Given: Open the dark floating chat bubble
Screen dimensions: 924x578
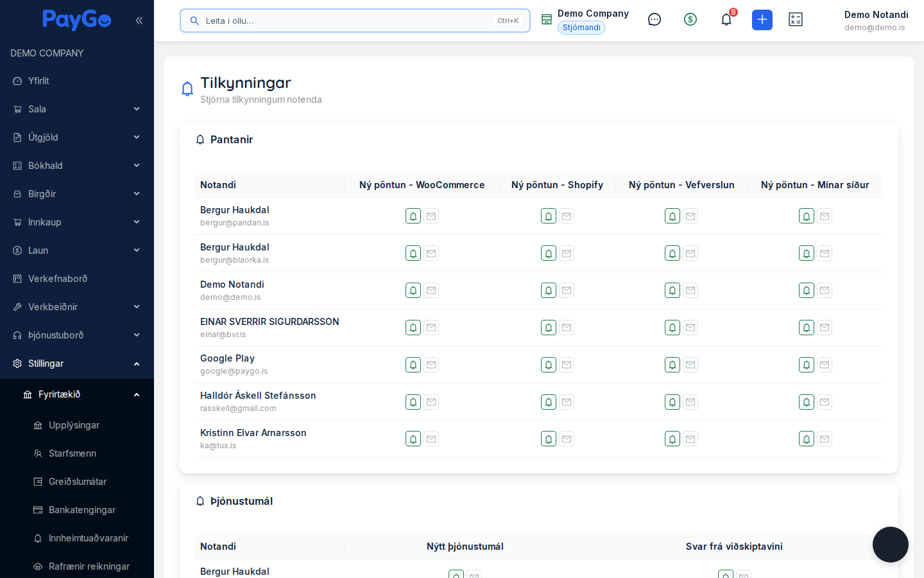Looking at the screenshot, I should [891, 545].
